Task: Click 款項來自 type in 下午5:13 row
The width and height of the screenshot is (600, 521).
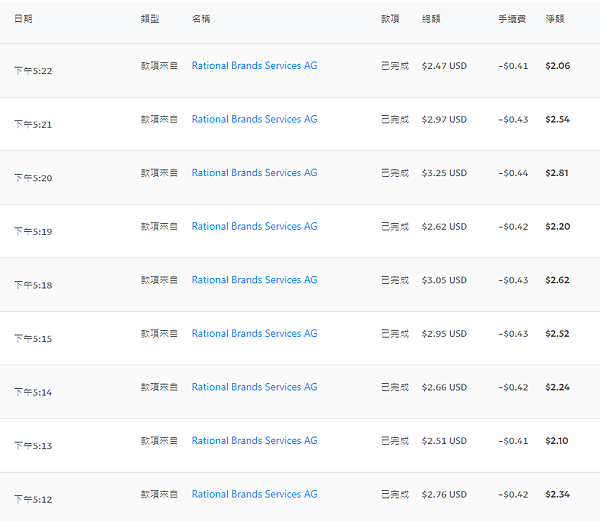Action: point(159,441)
